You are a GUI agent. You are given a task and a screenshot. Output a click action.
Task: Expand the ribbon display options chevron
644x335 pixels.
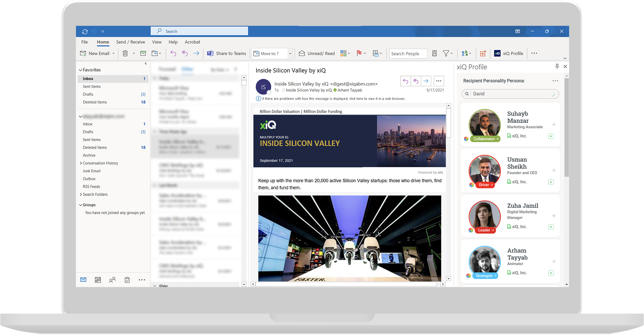click(565, 58)
